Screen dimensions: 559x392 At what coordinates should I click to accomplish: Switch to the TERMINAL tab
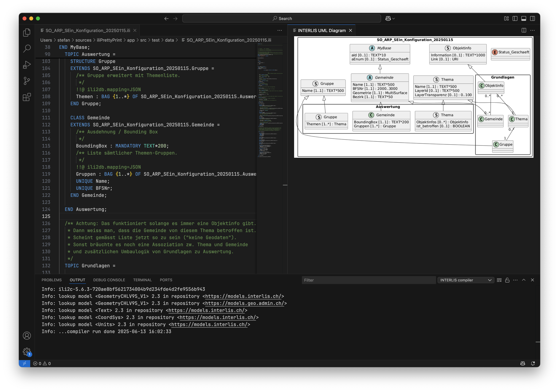point(142,280)
